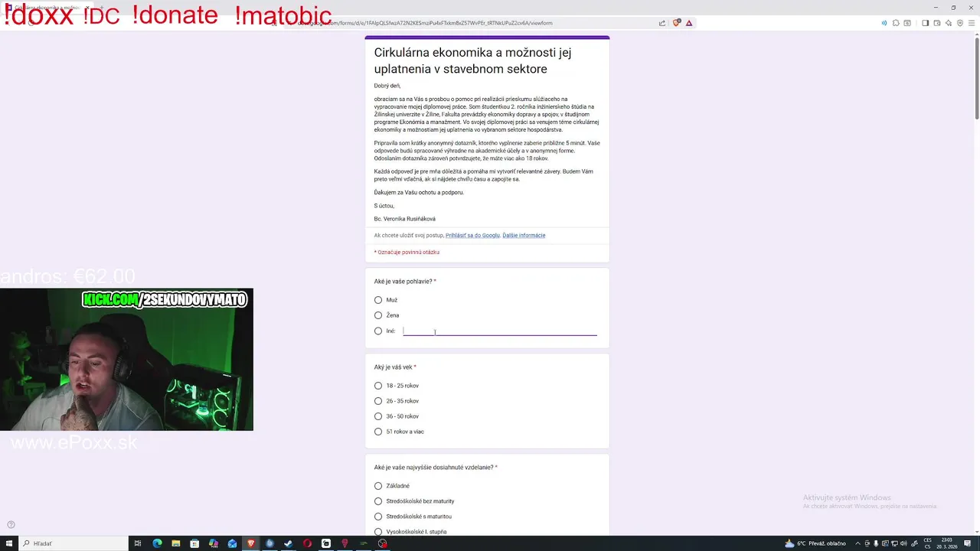The image size is (980, 551).
Task: Click the Brave browser taskbar icon
Action: [x=250, y=543]
